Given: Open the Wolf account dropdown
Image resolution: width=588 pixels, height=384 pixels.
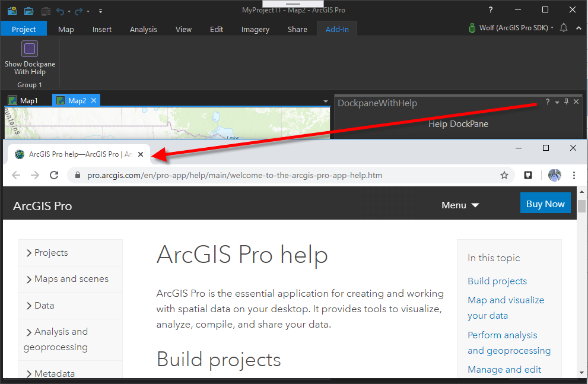Looking at the screenshot, I should [x=510, y=27].
